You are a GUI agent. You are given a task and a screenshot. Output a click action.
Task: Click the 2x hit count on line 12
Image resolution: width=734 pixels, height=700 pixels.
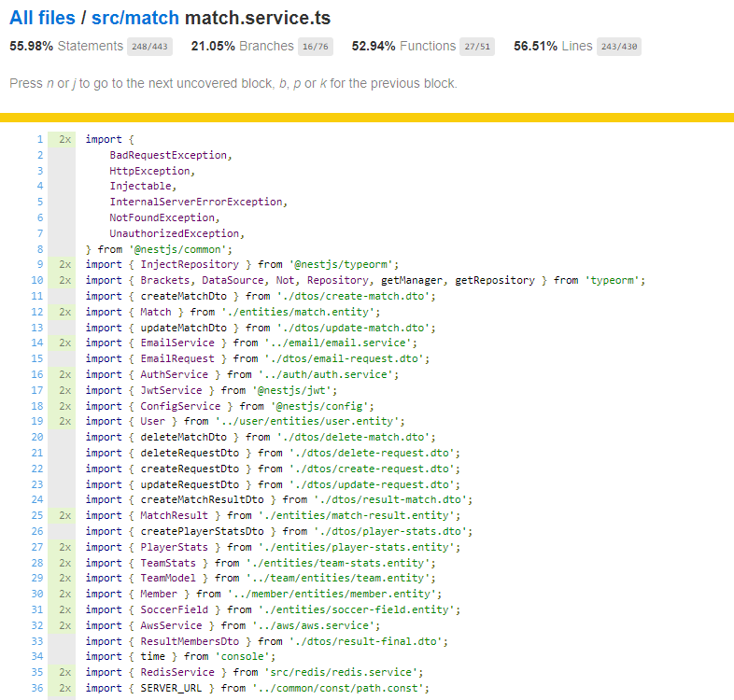pyautogui.click(x=65, y=312)
